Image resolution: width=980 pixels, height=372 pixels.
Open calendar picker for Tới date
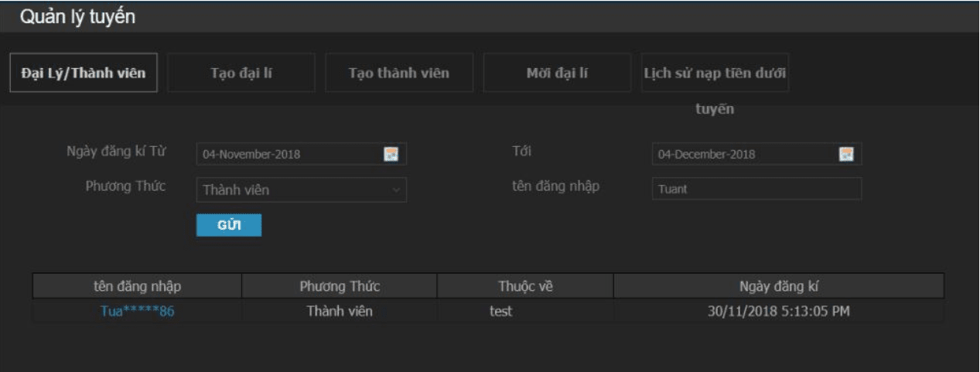[846, 154]
